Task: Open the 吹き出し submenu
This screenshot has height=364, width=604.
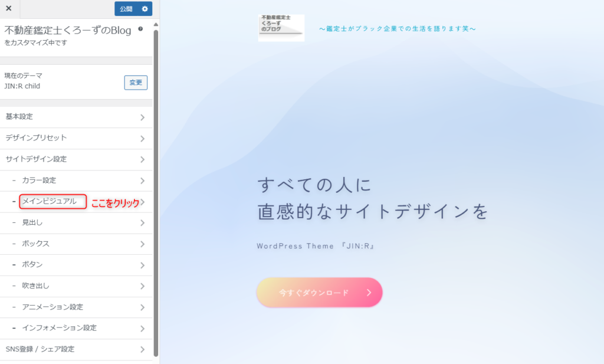Action: [76, 286]
